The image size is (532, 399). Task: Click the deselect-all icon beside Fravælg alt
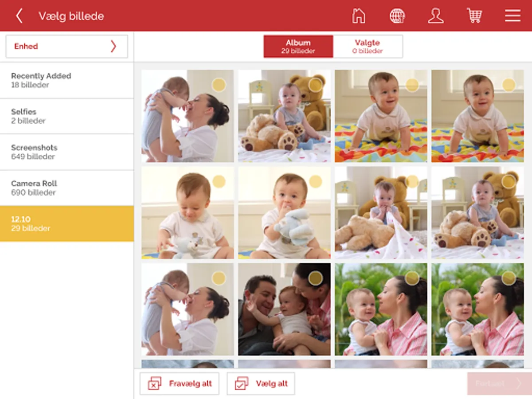pyautogui.click(x=155, y=383)
